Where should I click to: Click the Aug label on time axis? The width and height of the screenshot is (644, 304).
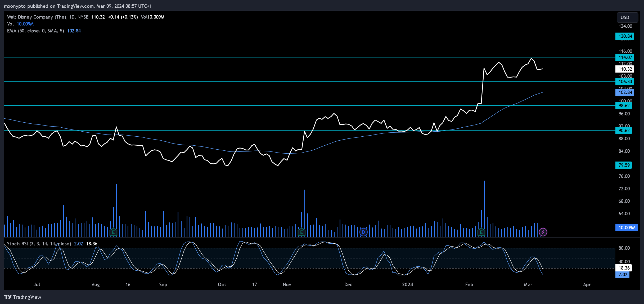tap(96, 285)
